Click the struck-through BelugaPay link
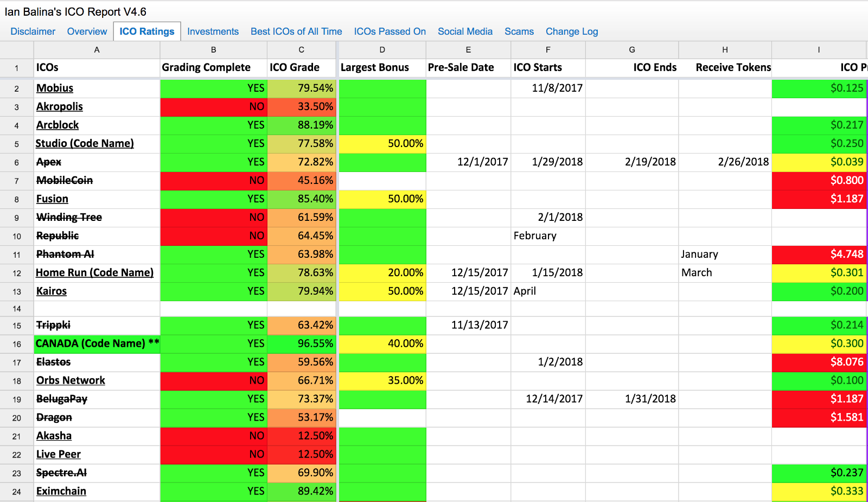The image size is (868, 502). pyautogui.click(x=62, y=399)
